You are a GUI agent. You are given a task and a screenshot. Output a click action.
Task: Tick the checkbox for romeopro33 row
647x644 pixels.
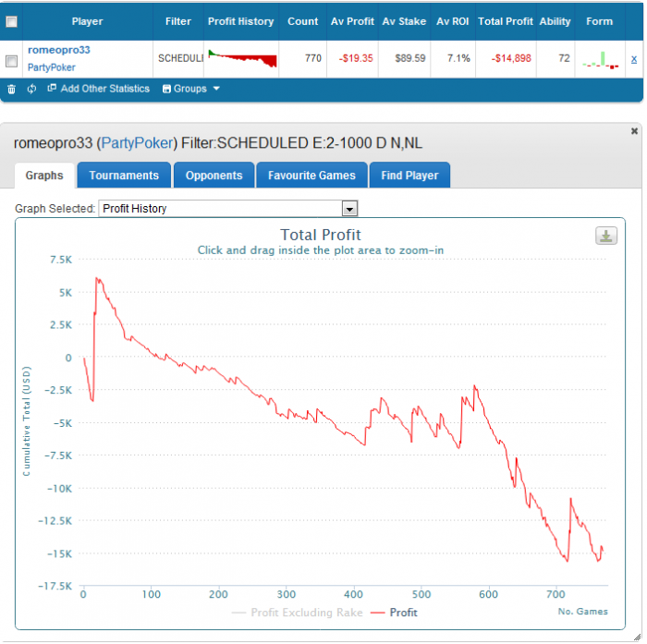(x=11, y=61)
